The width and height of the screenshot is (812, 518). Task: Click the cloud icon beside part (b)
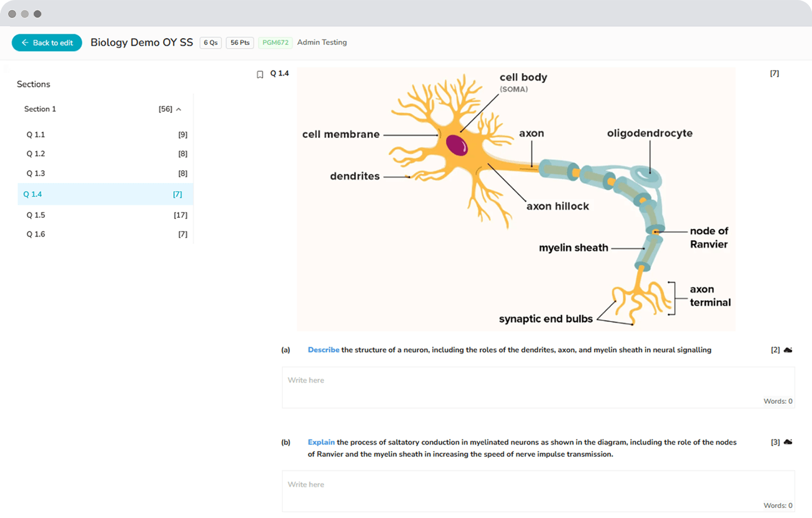point(788,442)
